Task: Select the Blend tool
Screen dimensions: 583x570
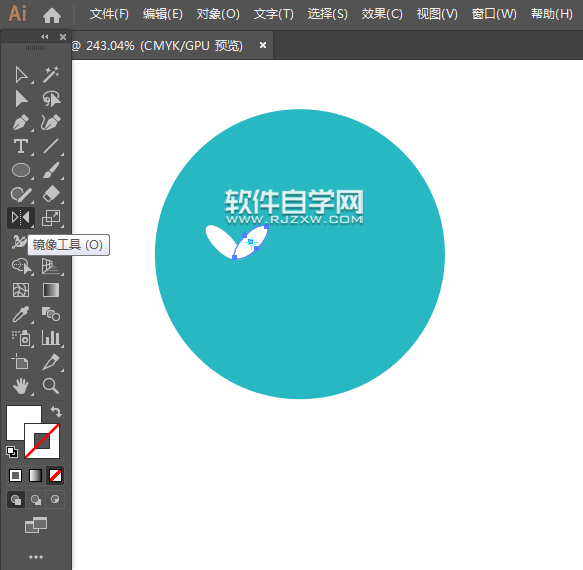Action: [51, 314]
